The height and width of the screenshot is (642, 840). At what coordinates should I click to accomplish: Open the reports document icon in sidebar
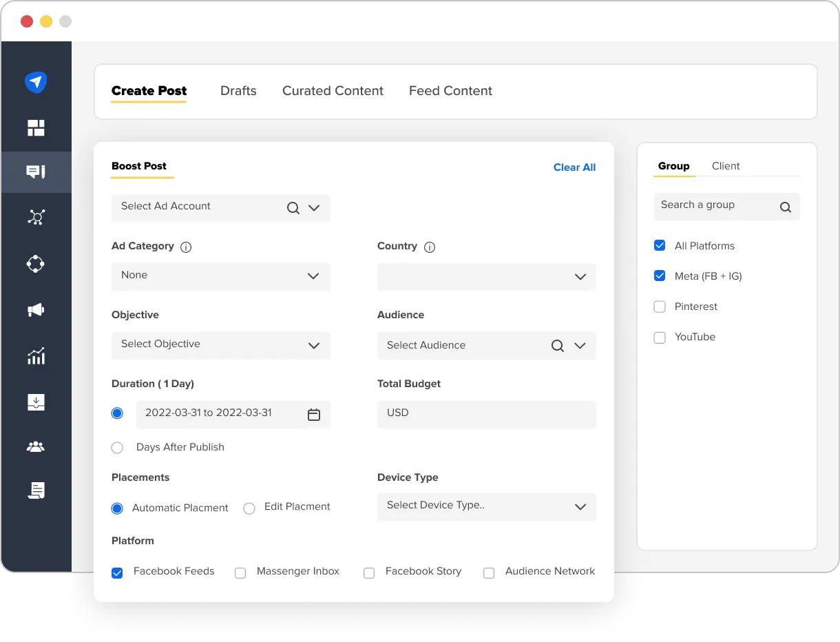tap(36, 490)
